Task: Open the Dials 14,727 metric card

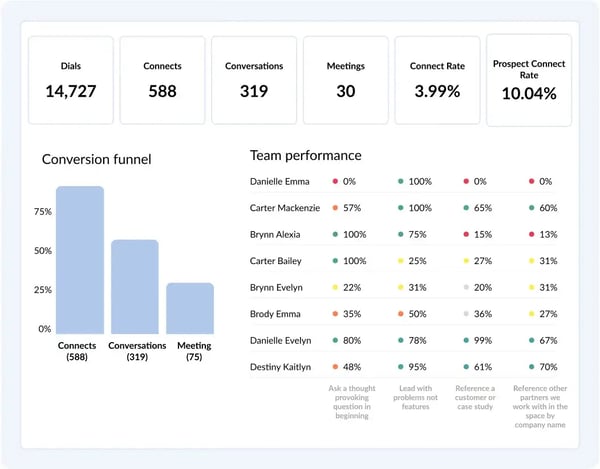Action: pos(71,80)
